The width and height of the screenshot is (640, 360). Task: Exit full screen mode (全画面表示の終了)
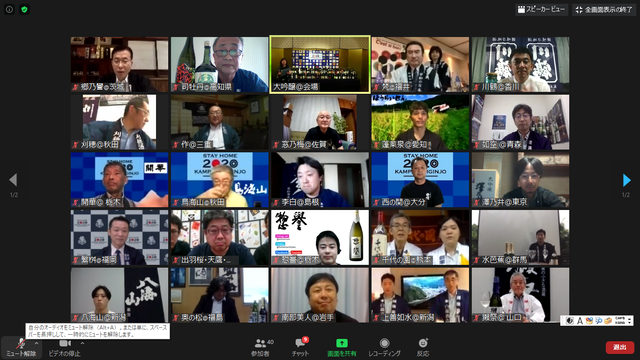tap(604, 9)
